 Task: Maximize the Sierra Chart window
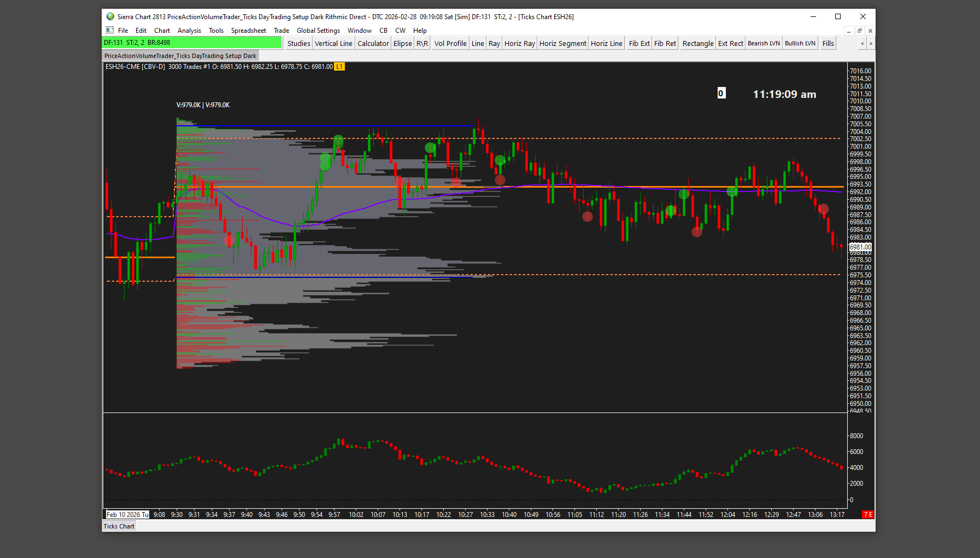point(838,17)
